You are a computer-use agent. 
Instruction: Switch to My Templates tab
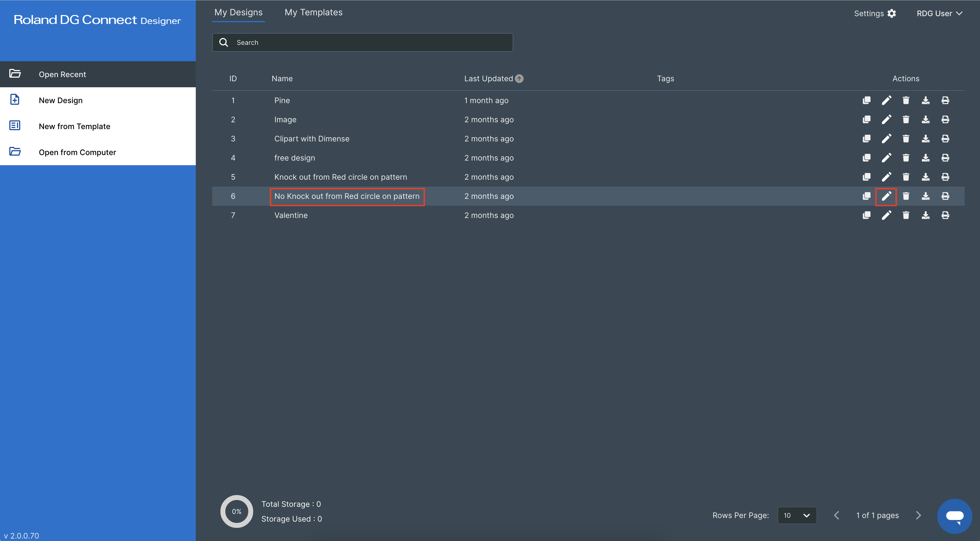coord(313,12)
